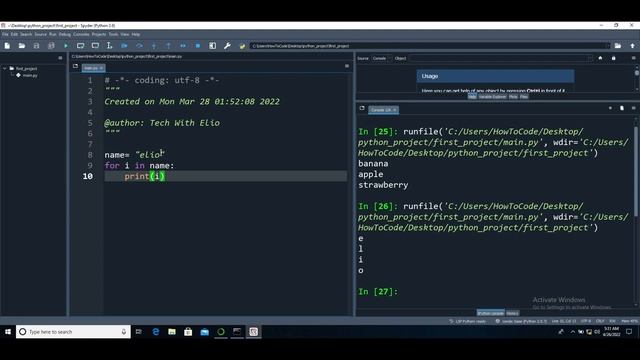Switch to the Files tab
This screenshot has width=640, height=360.
pos(524,97)
